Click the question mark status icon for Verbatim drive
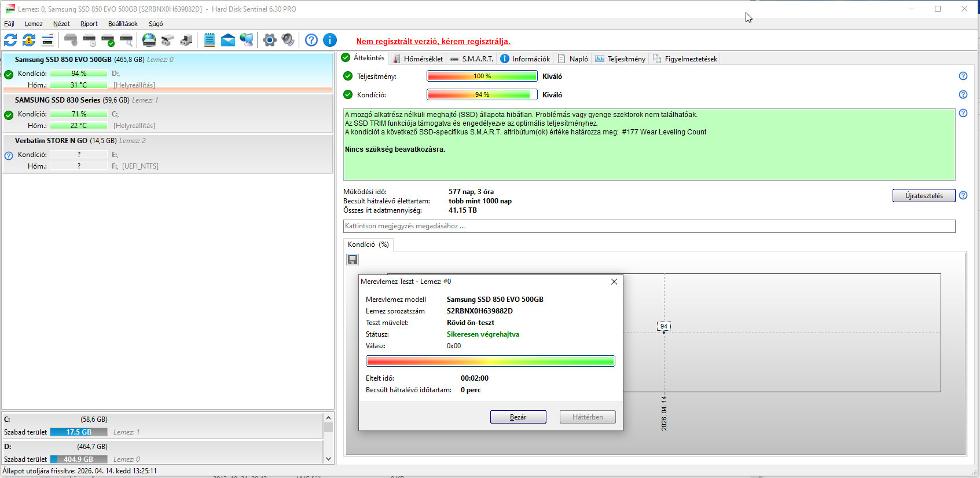 [x=9, y=155]
